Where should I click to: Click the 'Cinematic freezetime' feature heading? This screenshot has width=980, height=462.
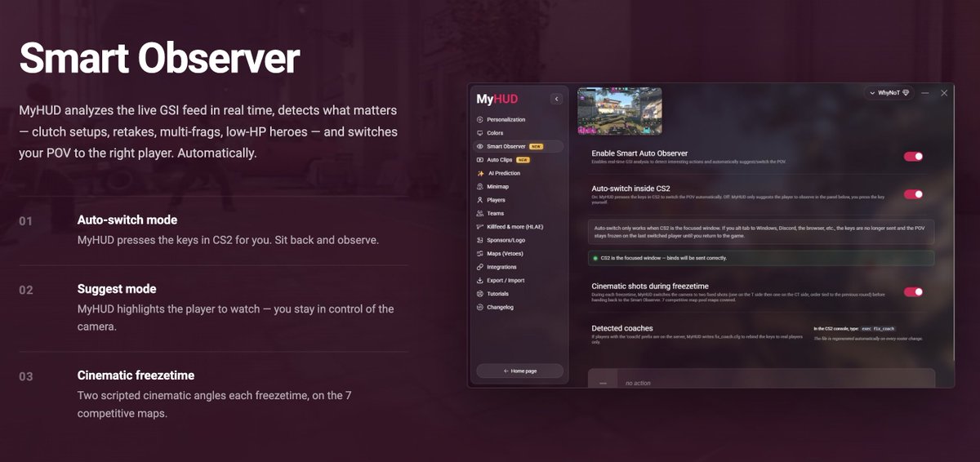[x=136, y=375]
